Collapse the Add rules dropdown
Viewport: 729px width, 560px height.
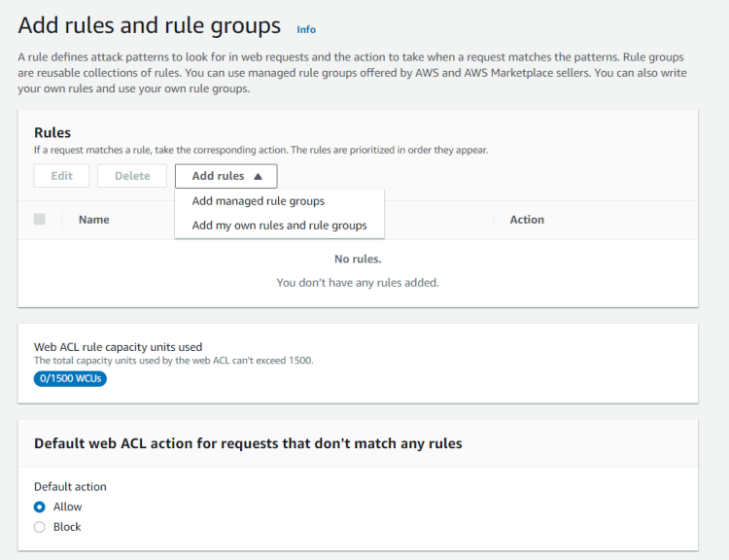[226, 176]
